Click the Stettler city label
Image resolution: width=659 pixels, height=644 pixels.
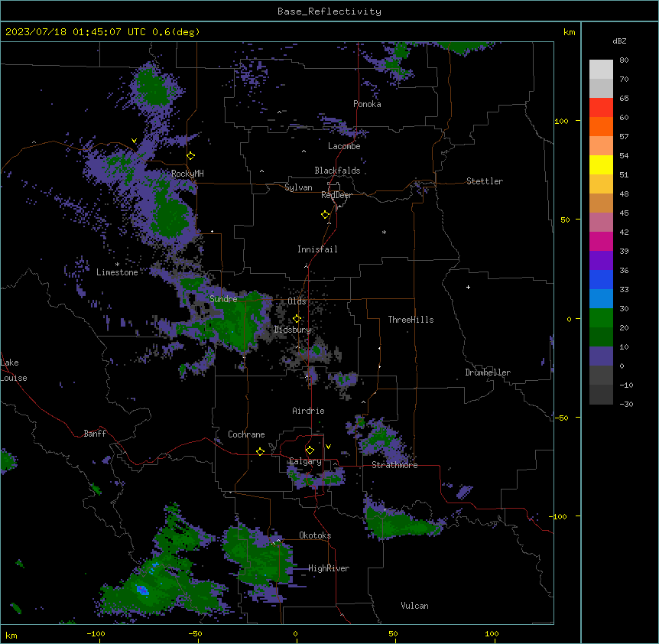pyautogui.click(x=485, y=181)
